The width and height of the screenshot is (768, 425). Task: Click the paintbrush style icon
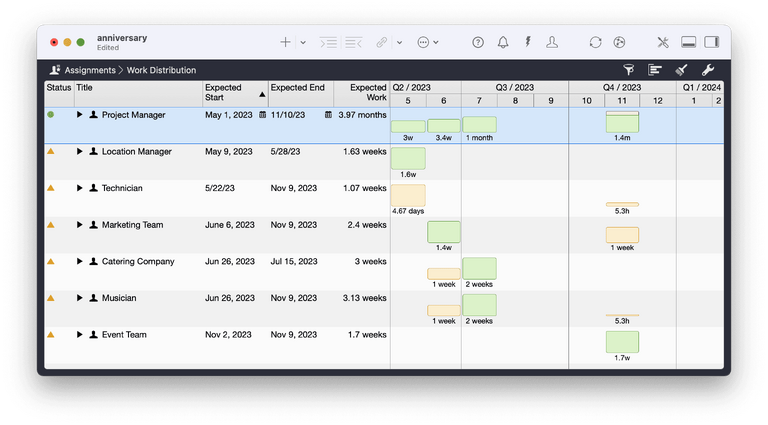pos(682,70)
